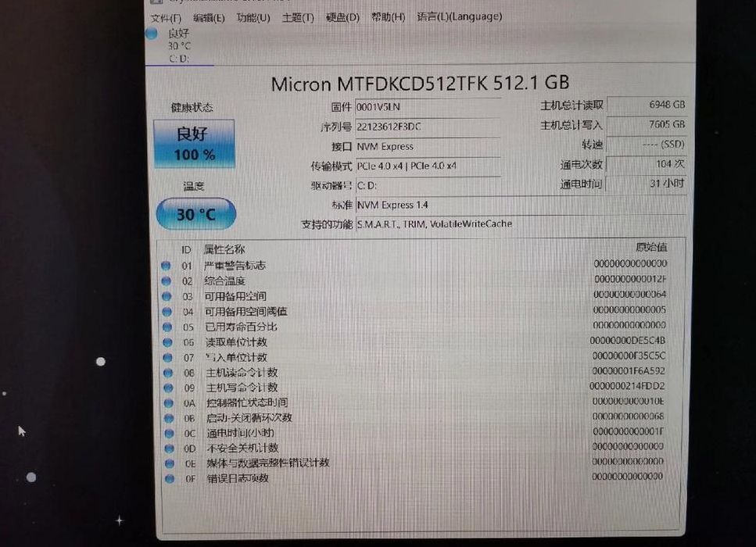Click the firmware field 0001V5LN
The image size is (756, 547).
(x=428, y=106)
